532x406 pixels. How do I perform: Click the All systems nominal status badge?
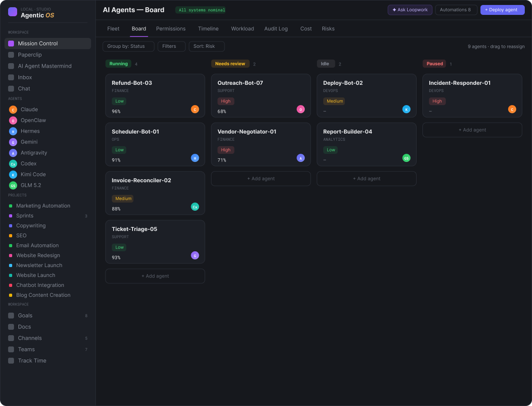[x=202, y=10]
